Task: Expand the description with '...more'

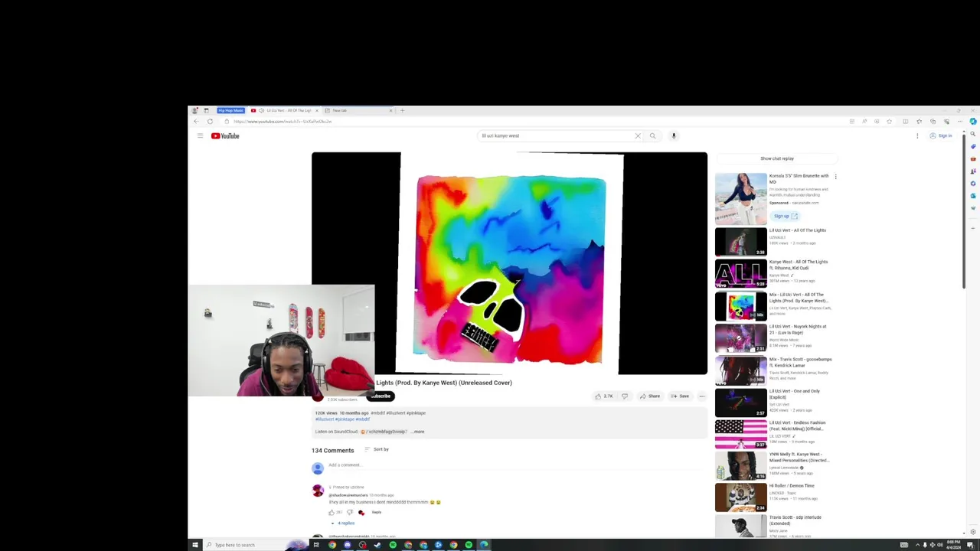Action: (418, 432)
